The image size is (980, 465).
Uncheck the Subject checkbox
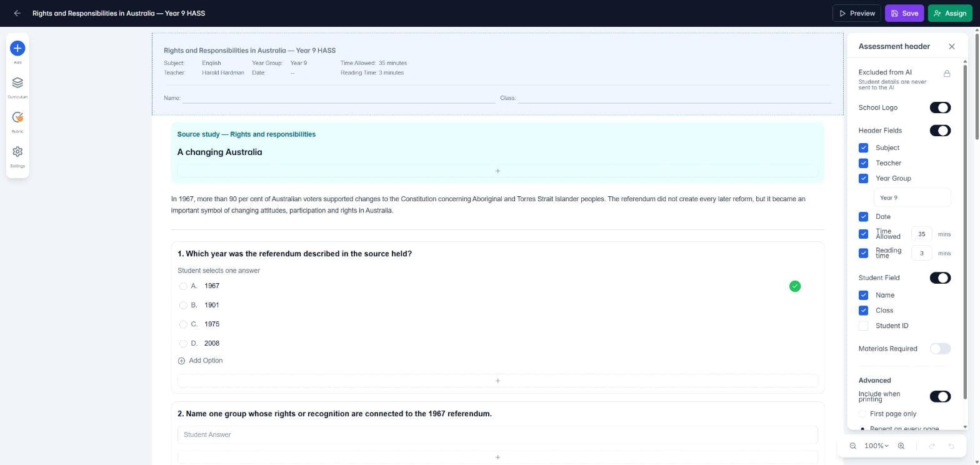pyautogui.click(x=863, y=148)
